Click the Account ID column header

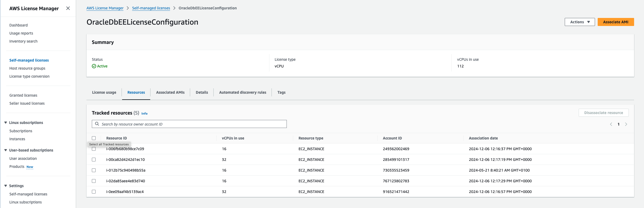click(392, 138)
